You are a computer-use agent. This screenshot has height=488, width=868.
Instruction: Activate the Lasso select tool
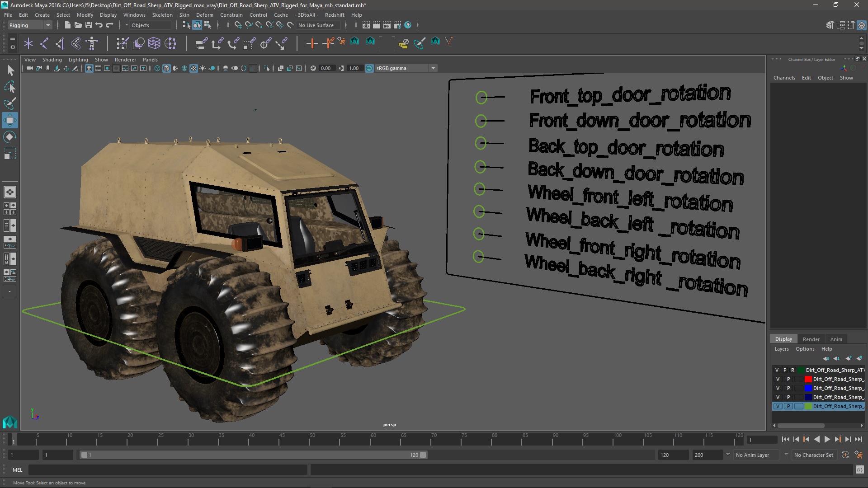click(10, 87)
